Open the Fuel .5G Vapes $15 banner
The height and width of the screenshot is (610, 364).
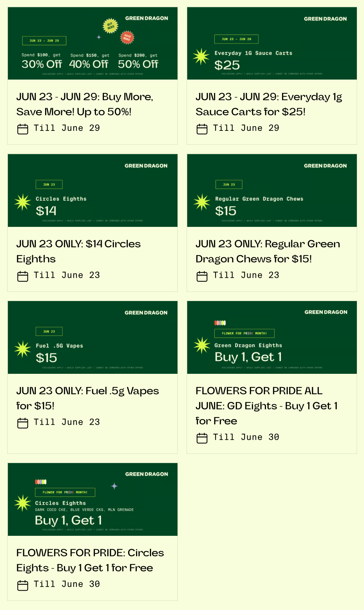pos(93,338)
